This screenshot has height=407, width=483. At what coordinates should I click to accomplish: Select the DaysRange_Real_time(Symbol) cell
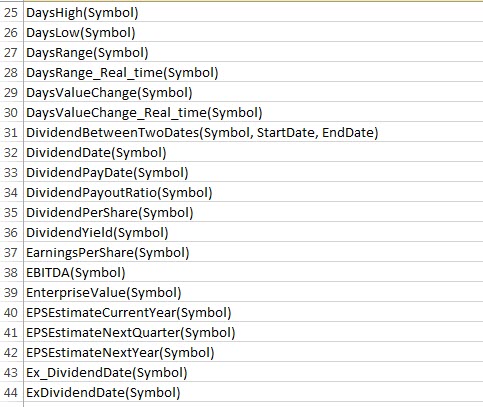(253, 72)
